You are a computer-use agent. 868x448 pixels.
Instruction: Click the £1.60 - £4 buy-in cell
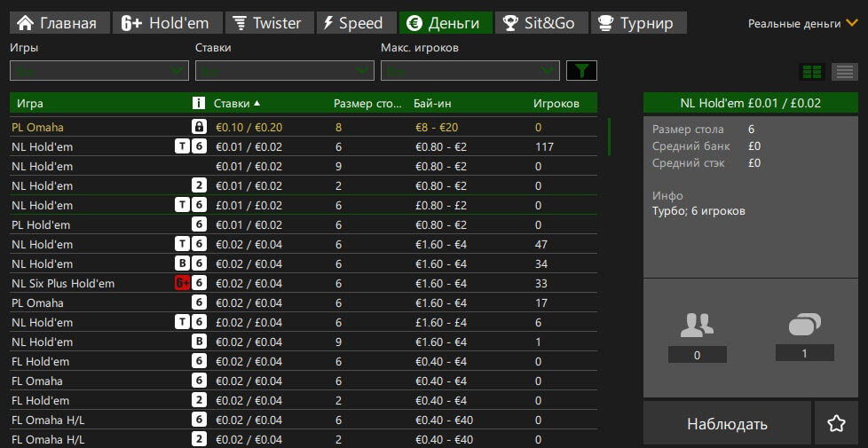441,322
